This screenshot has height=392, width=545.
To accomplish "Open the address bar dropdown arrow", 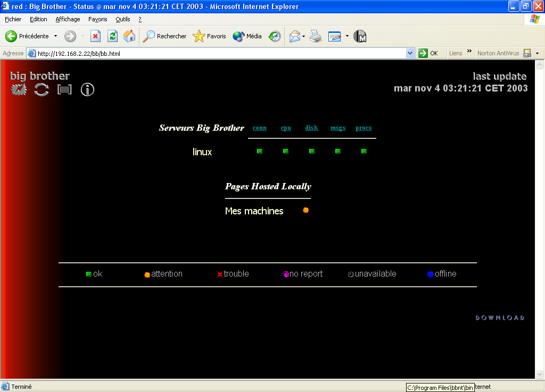I will (410, 53).
